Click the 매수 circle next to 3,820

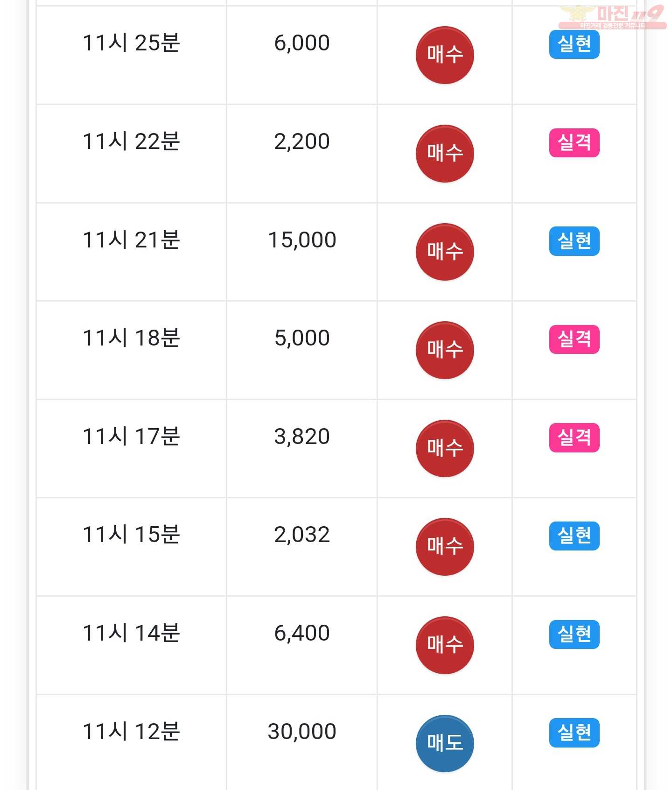(x=444, y=449)
